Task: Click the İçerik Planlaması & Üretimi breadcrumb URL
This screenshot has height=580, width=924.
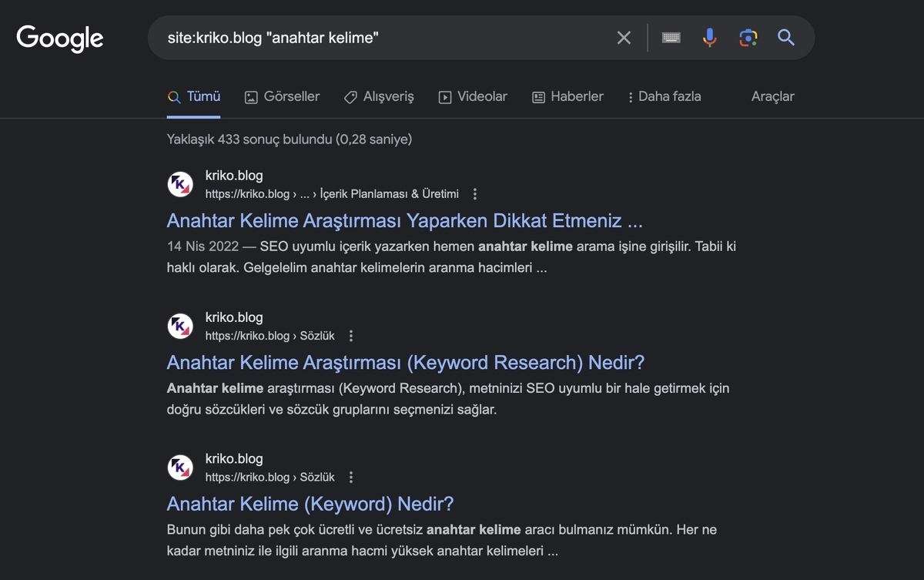Action: click(332, 194)
